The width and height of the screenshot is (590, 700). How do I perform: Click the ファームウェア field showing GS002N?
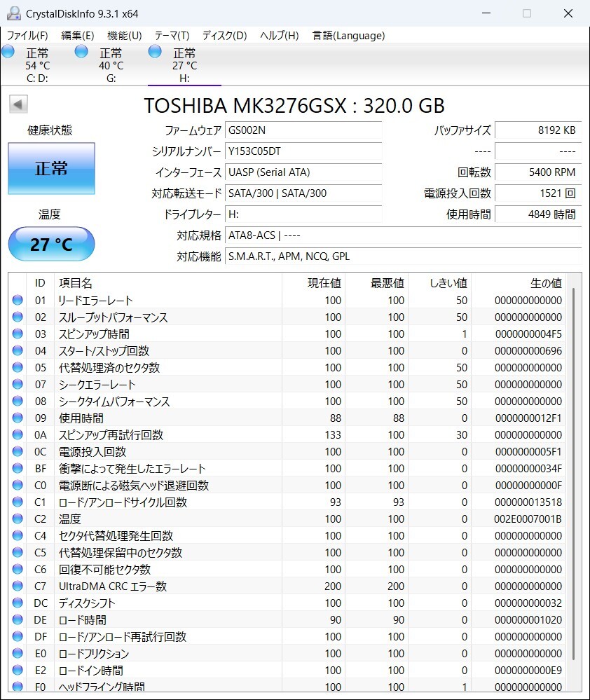[x=303, y=130]
